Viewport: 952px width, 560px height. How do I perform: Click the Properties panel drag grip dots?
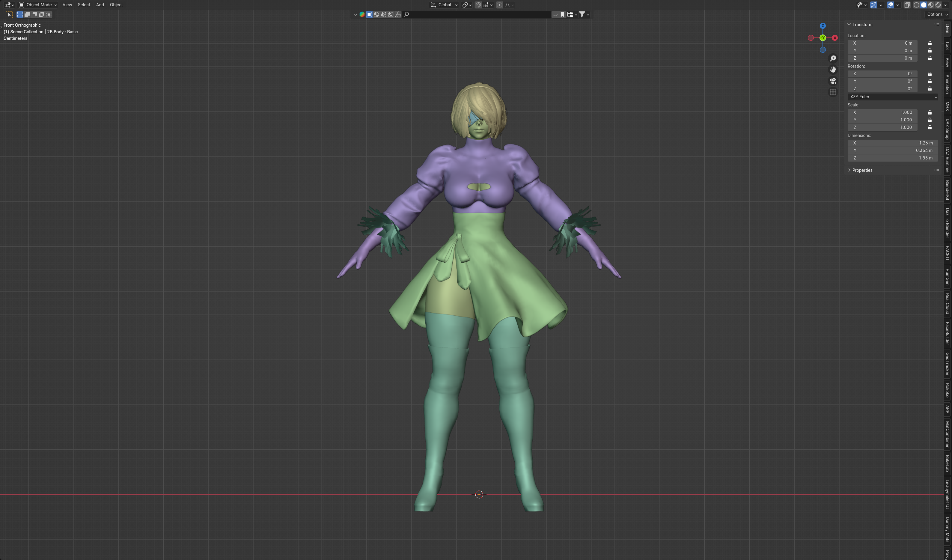pyautogui.click(x=936, y=170)
